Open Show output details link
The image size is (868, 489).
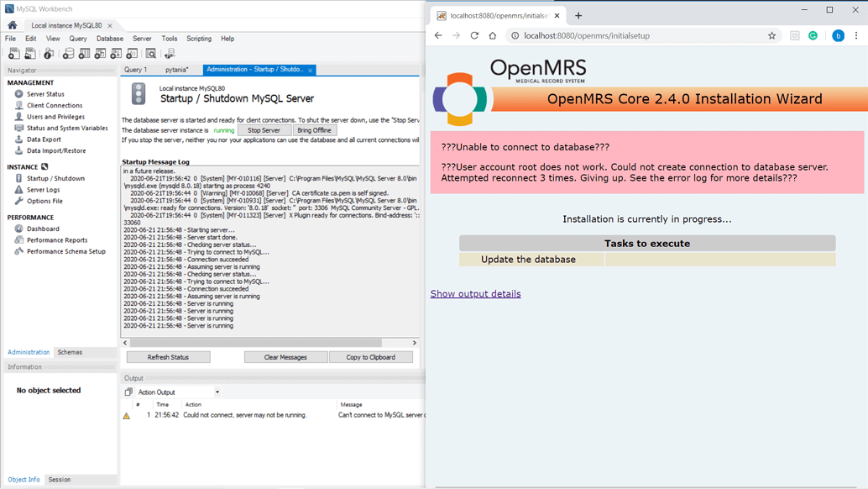475,293
